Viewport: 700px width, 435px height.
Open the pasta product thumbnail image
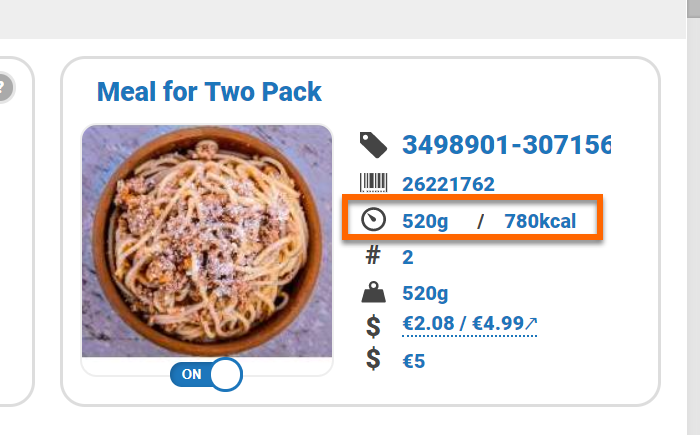pos(206,241)
